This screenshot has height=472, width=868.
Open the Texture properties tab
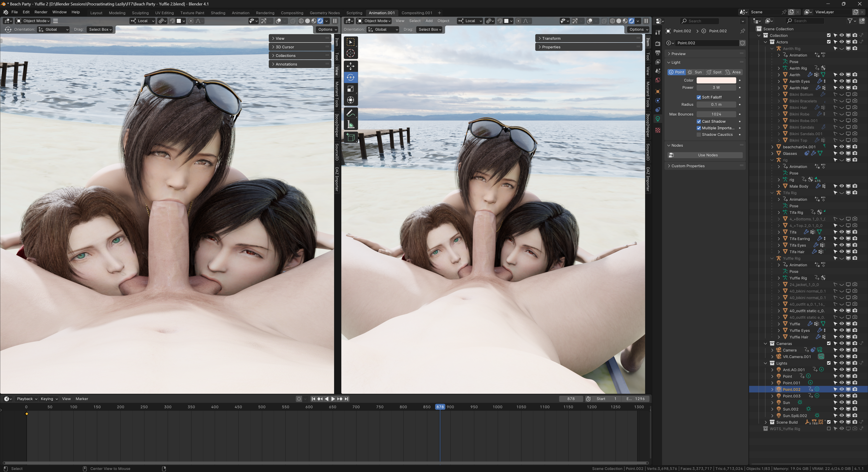(x=658, y=130)
